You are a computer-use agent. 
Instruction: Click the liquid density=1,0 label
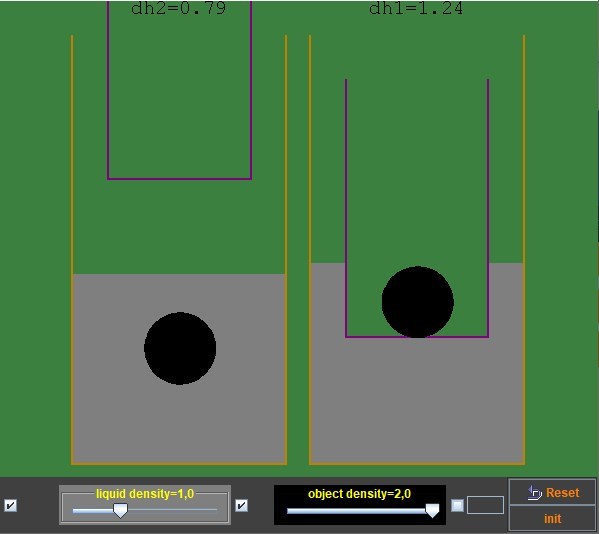[145, 494]
